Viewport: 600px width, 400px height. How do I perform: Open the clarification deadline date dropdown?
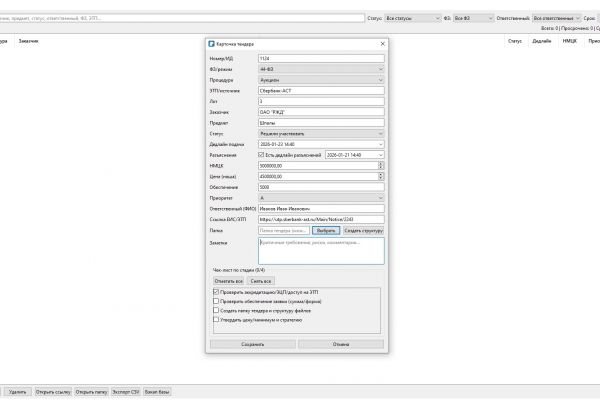pyautogui.click(x=380, y=155)
